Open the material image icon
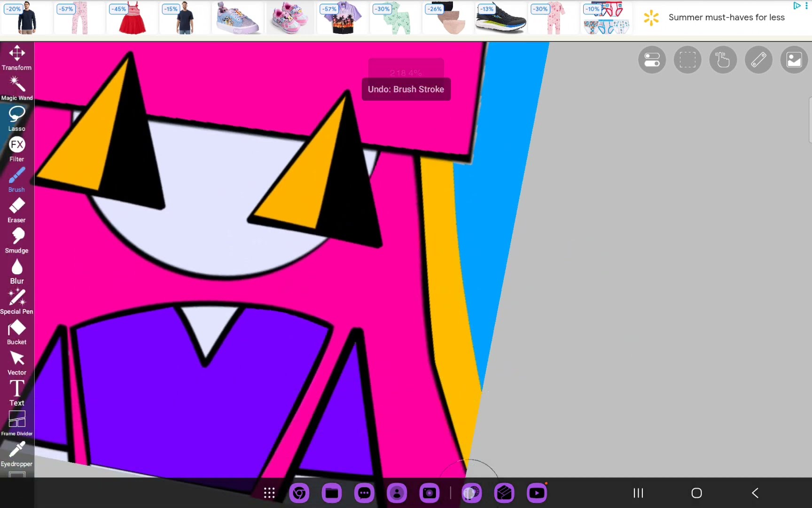Image resolution: width=812 pixels, height=508 pixels. click(x=794, y=60)
